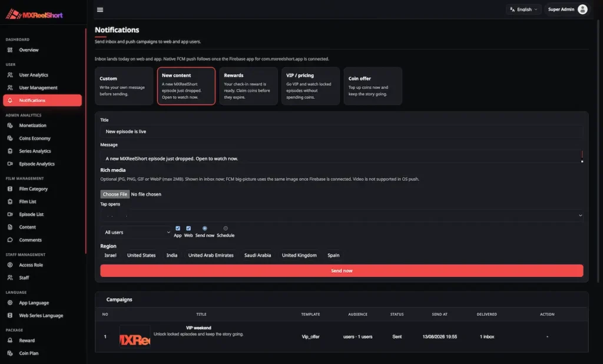Click the Film Category sidebar icon

tap(10, 189)
